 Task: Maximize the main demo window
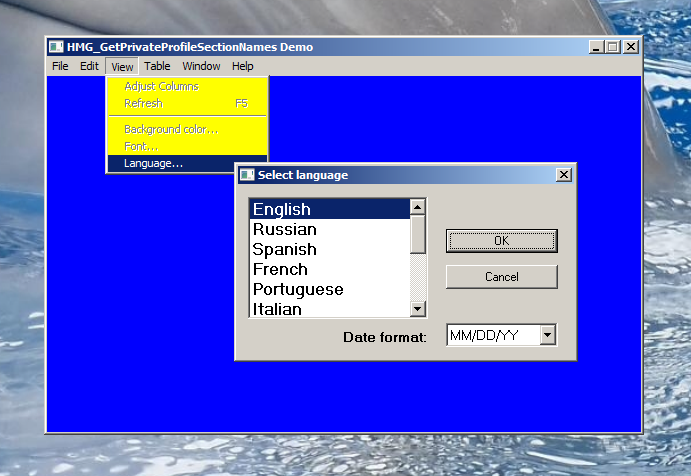point(613,47)
